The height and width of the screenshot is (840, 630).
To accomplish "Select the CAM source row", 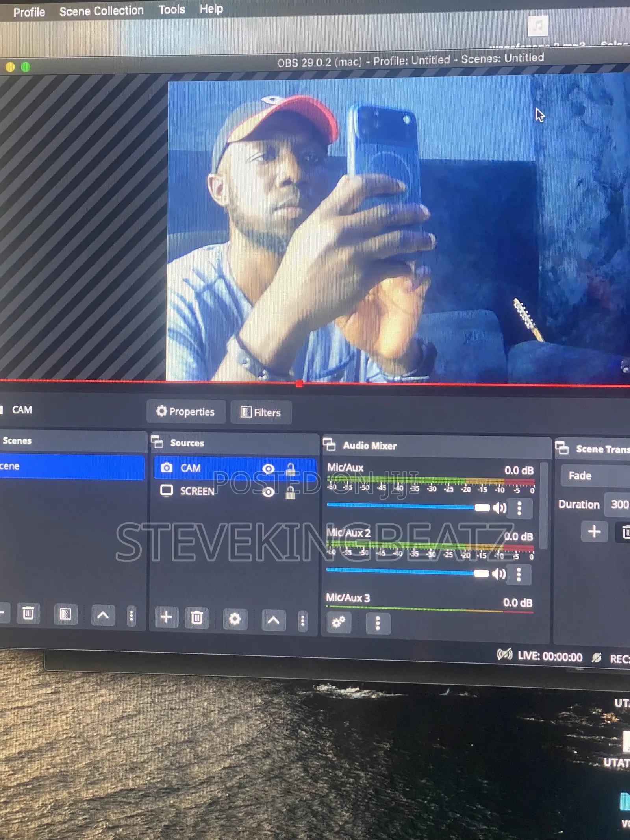I will [235, 468].
